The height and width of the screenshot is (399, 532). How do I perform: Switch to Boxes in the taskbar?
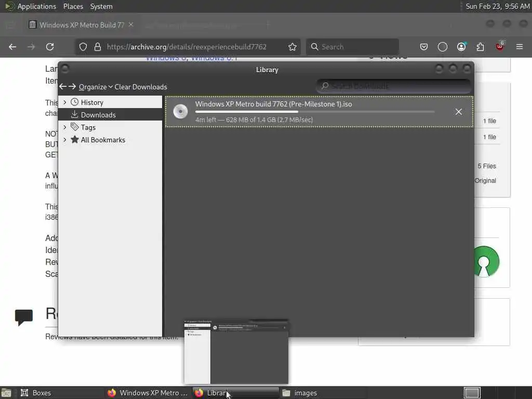61,393
